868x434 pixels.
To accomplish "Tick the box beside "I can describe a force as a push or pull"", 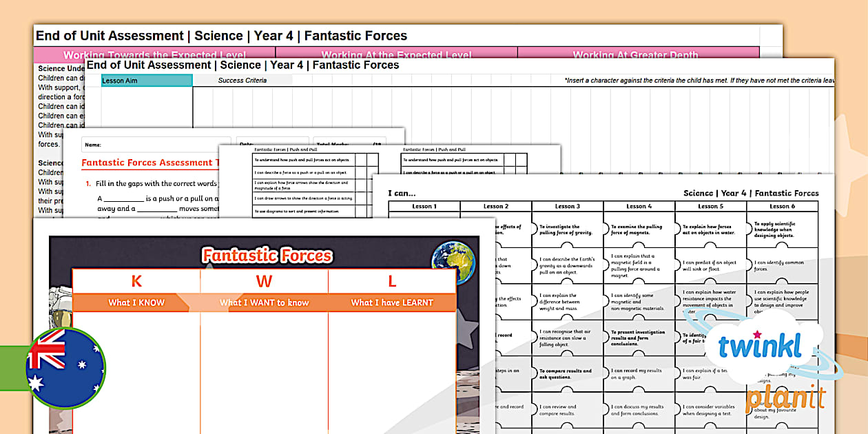I will [360, 173].
